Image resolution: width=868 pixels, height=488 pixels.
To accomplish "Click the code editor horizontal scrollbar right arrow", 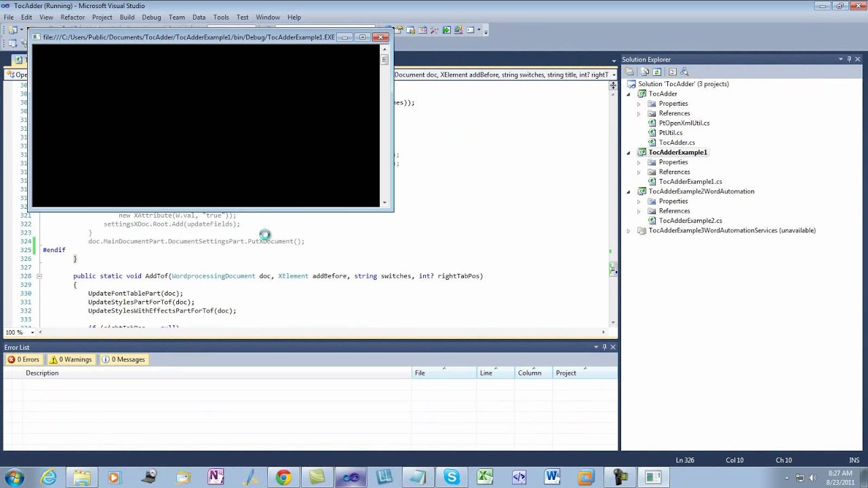I will click(x=604, y=332).
